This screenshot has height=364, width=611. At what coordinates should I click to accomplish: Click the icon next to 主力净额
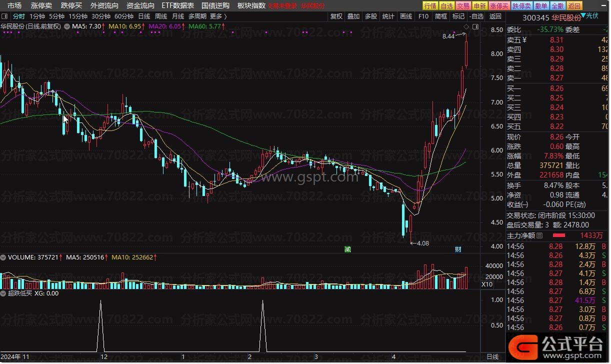pyautogui.click(x=539, y=235)
